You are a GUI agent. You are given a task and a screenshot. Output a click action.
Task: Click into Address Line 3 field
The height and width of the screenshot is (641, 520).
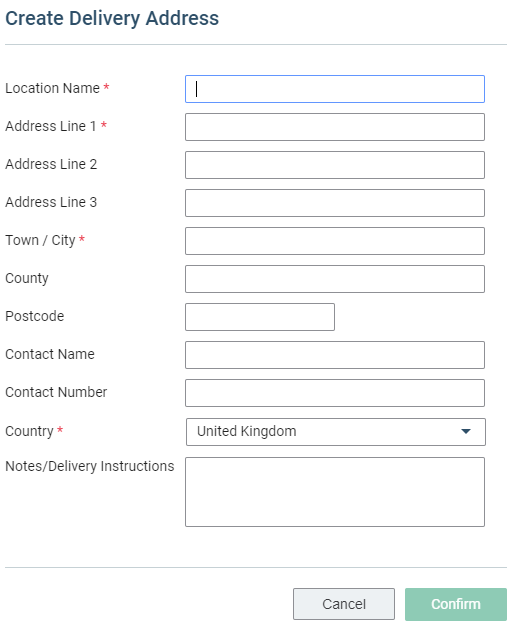[335, 203]
